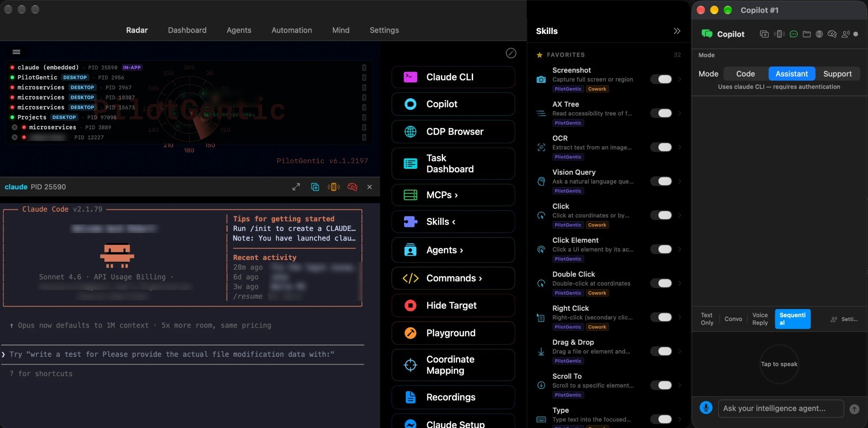The image size is (868, 428).
Task: Click the new window icon in Copilot header
Action: (x=764, y=34)
